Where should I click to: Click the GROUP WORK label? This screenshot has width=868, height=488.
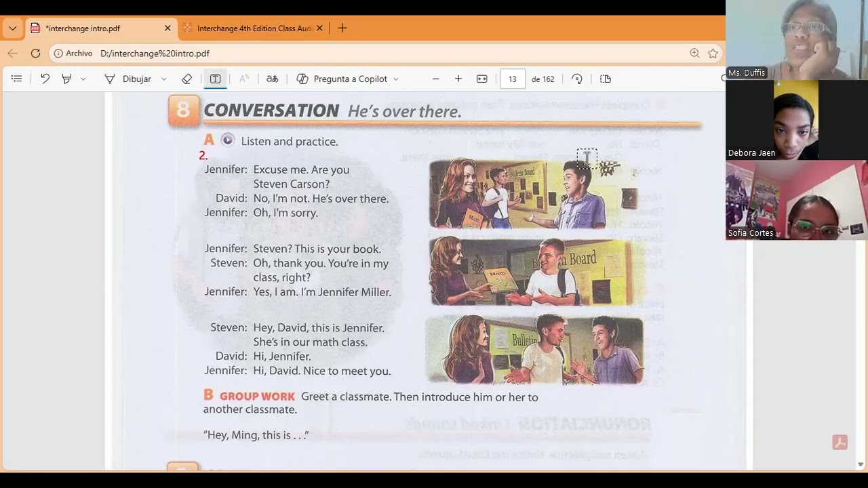[x=257, y=396]
